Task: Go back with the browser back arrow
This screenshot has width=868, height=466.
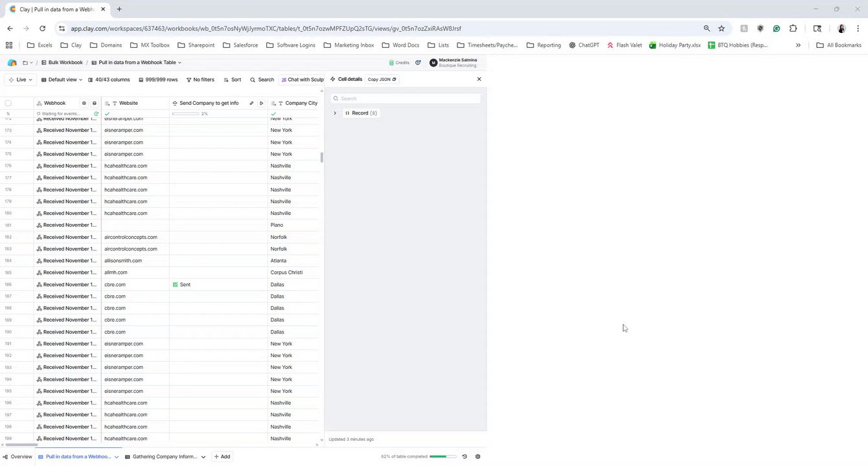Action: [x=10, y=28]
